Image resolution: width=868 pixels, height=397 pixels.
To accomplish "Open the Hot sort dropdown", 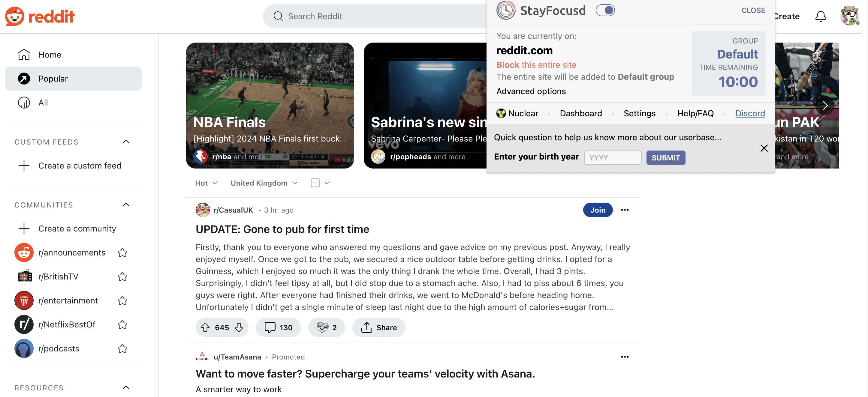I will coord(206,183).
